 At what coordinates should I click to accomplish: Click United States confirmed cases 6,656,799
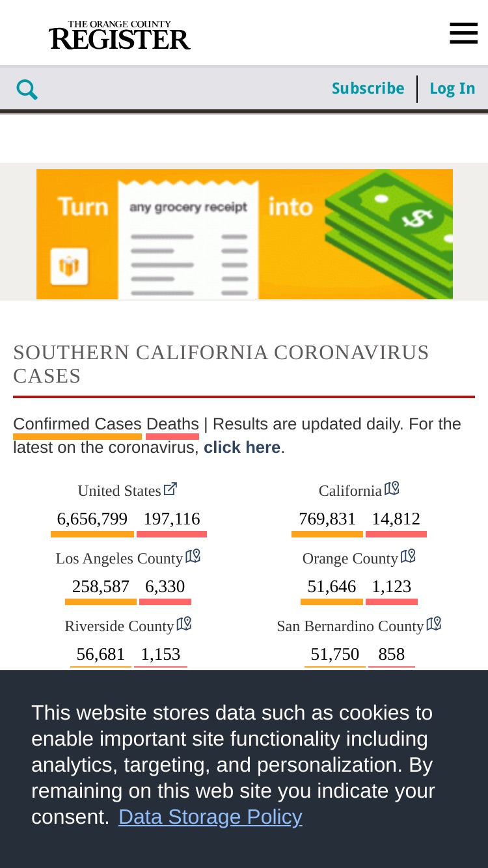(x=92, y=519)
